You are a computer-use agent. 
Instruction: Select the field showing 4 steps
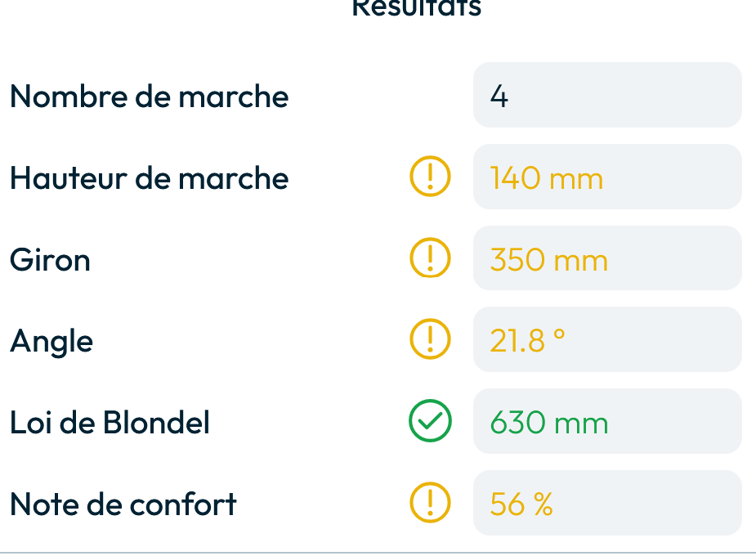[607, 95]
